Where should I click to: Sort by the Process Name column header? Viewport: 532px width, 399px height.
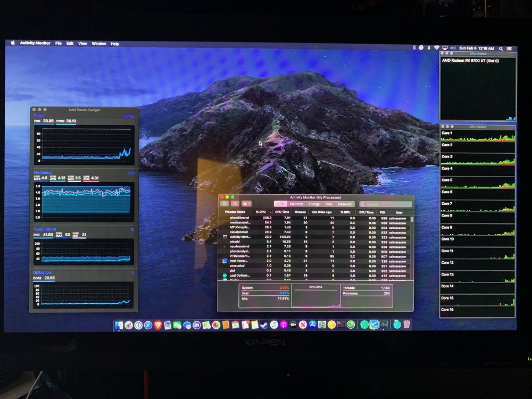point(236,212)
